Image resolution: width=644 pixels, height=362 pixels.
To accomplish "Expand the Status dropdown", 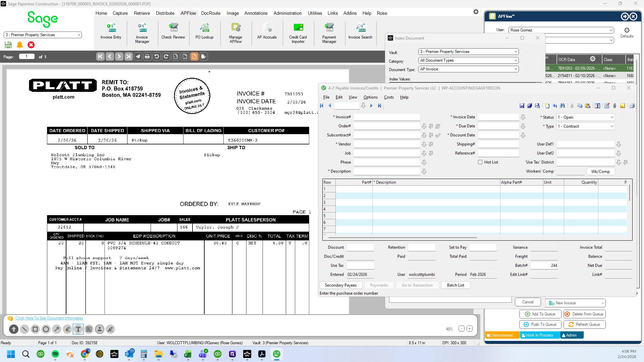I will pos(586,117).
